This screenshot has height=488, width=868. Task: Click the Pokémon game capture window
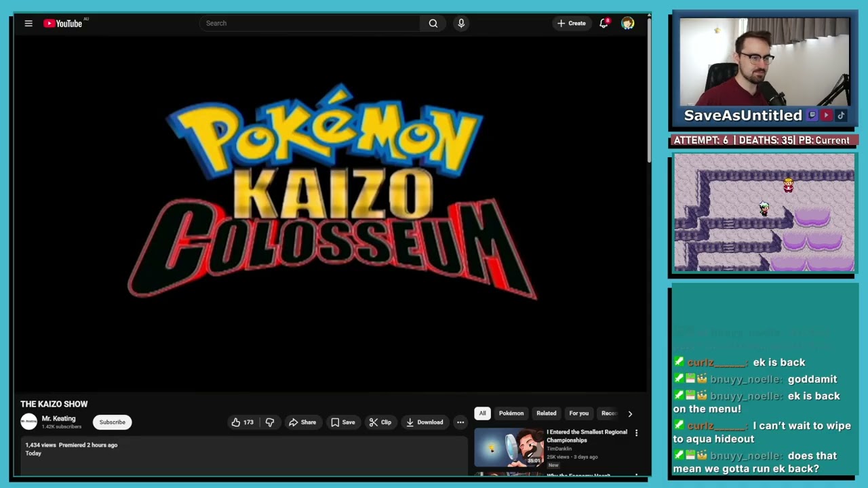[764, 213]
